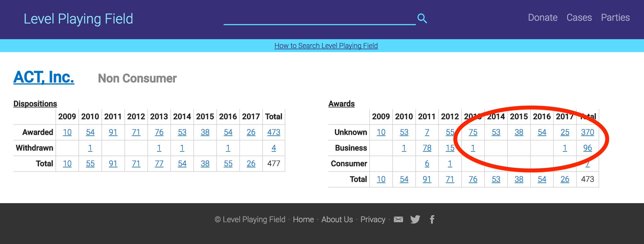Select the Awards Unknown row label
644x244 pixels.
click(351, 132)
